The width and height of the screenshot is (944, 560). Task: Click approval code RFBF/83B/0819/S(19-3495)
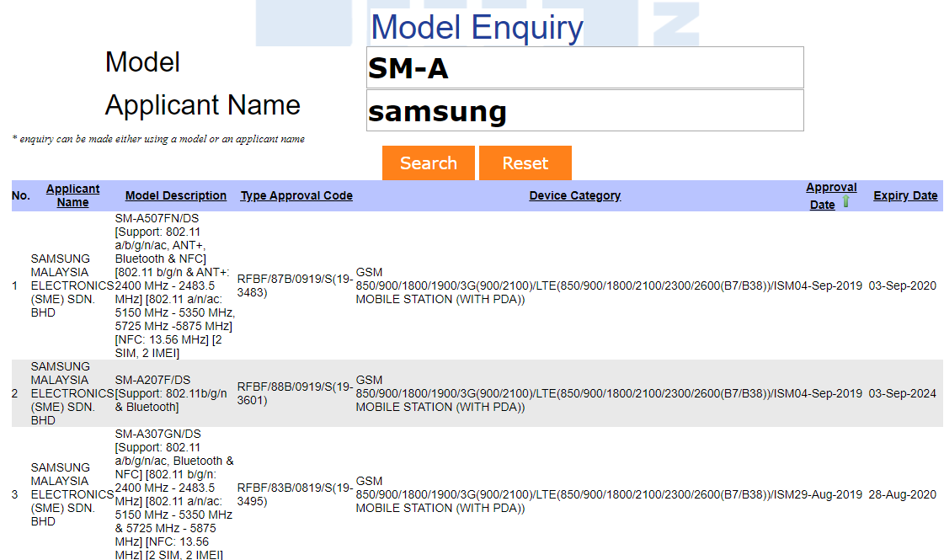click(x=295, y=494)
